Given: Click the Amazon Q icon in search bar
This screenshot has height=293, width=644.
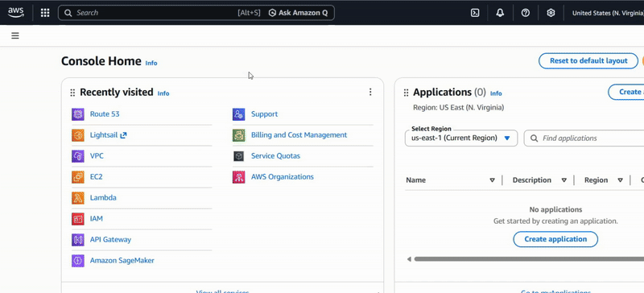Looking at the screenshot, I should [272, 13].
